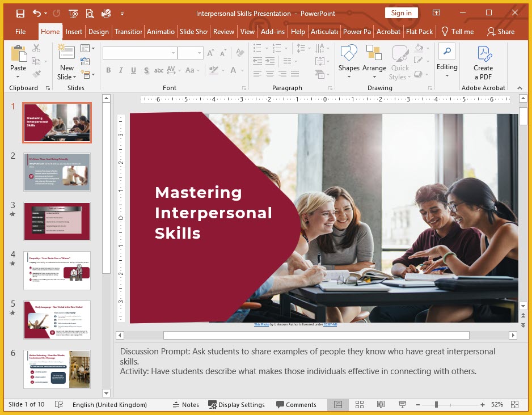Click the Arrange objects icon

374,53
